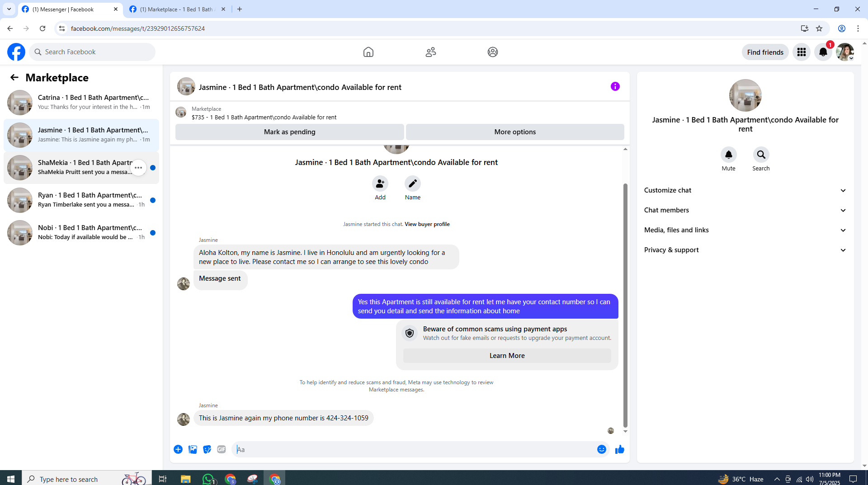Open File Explorer from the taskbar
This screenshot has height=485, width=868.
(185, 479)
